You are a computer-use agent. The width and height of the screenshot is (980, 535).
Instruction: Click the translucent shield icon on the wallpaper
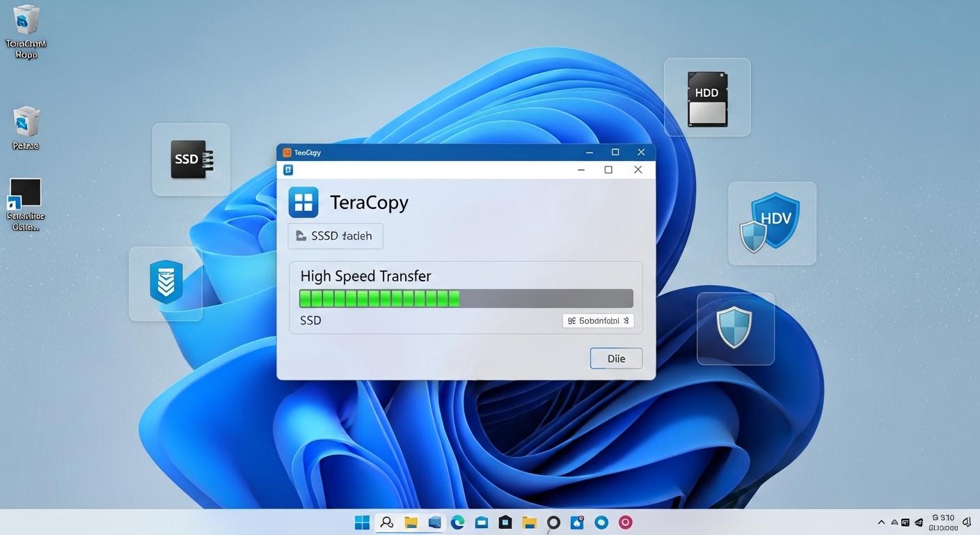click(x=735, y=327)
